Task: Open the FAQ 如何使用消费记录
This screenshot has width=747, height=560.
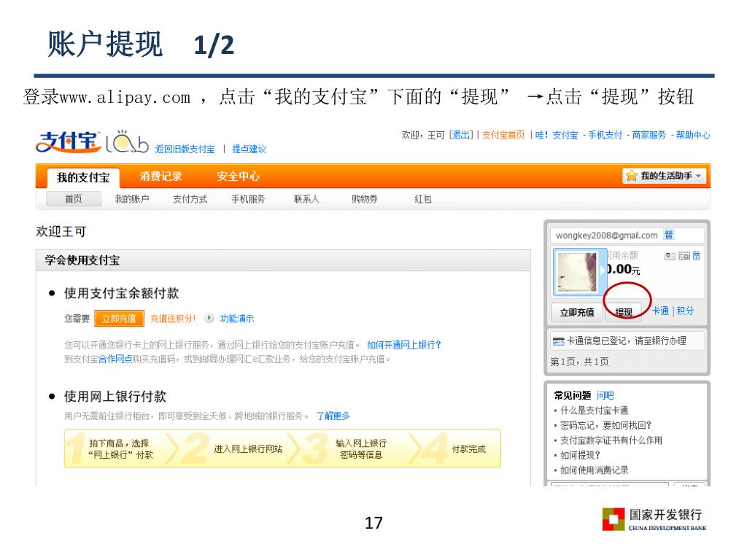Action: pyautogui.click(x=594, y=470)
